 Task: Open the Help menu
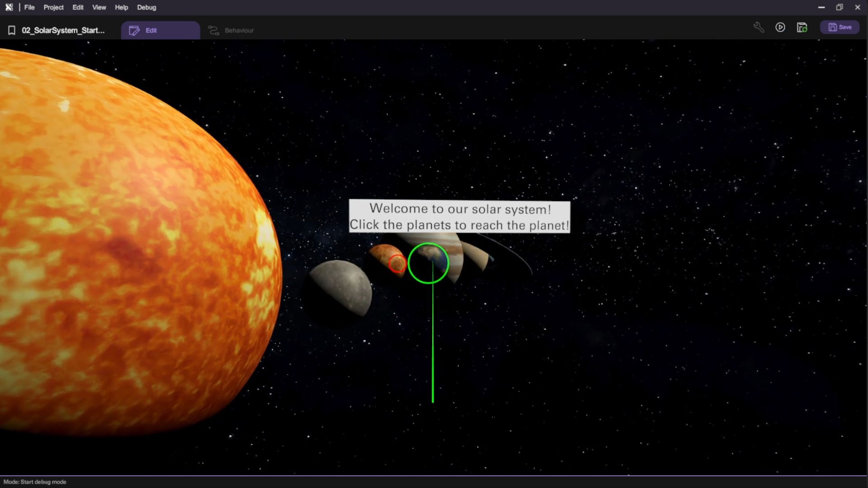click(x=121, y=7)
